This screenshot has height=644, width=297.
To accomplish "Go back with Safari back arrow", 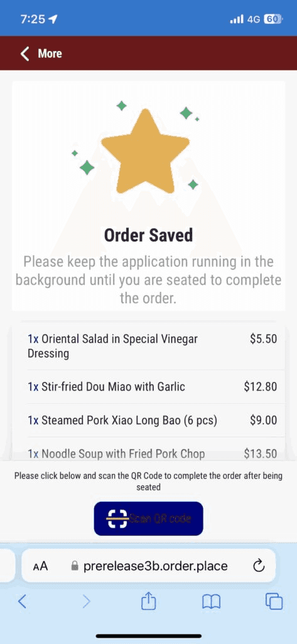I will (23, 602).
